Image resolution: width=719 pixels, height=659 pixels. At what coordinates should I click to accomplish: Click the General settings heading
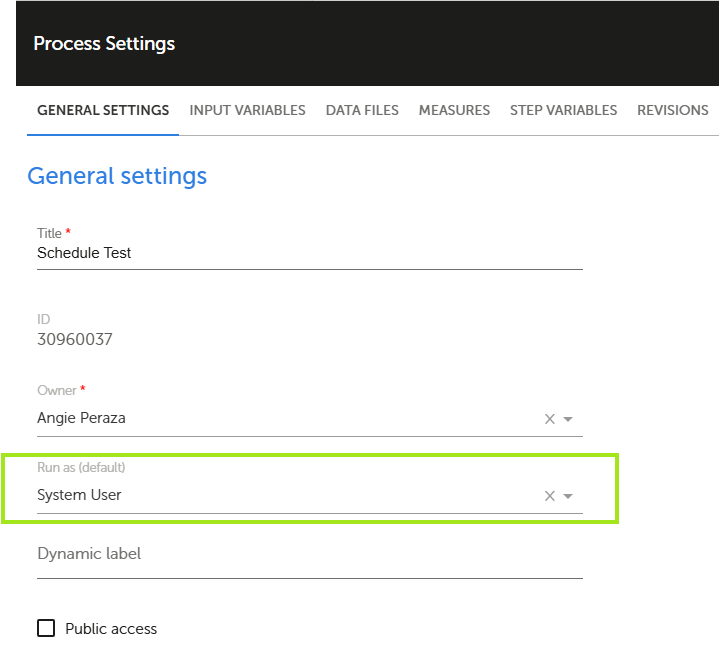[x=117, y=176]
